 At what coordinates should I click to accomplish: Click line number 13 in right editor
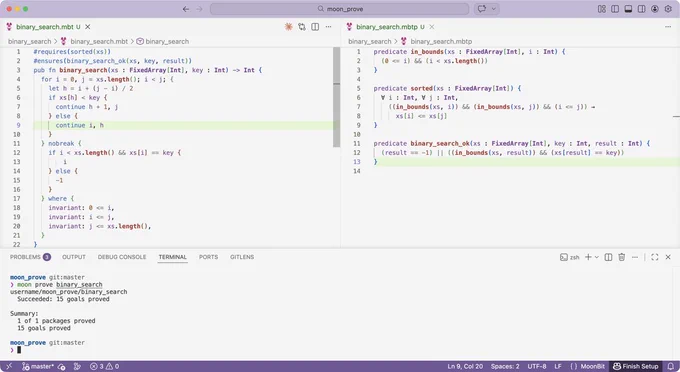tap(356, 162)
